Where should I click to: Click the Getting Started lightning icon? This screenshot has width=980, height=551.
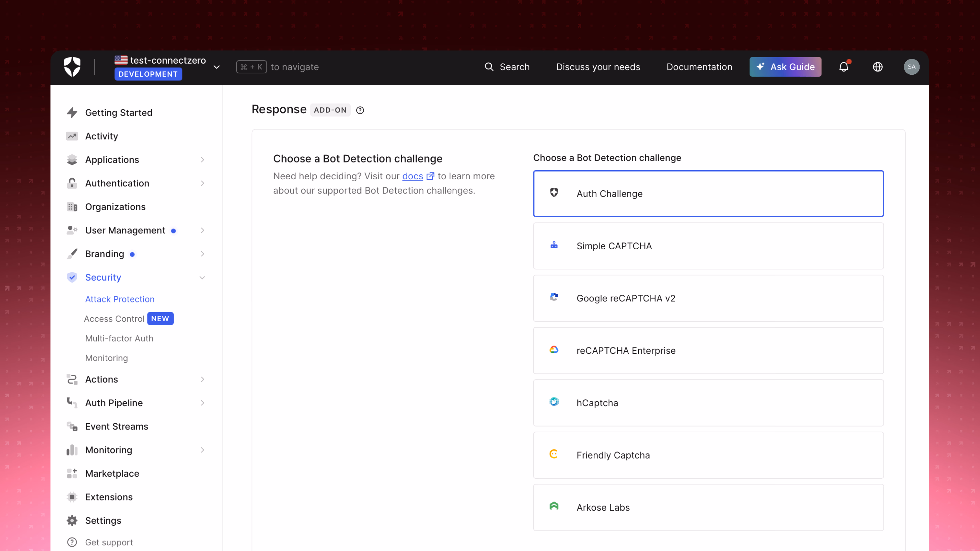tap(72, 113)
